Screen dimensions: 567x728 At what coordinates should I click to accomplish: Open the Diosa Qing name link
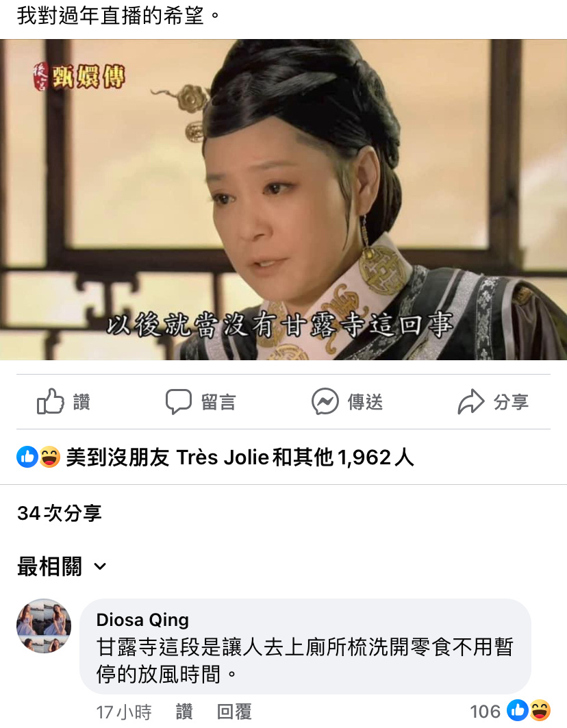click(x=142, y=620)
